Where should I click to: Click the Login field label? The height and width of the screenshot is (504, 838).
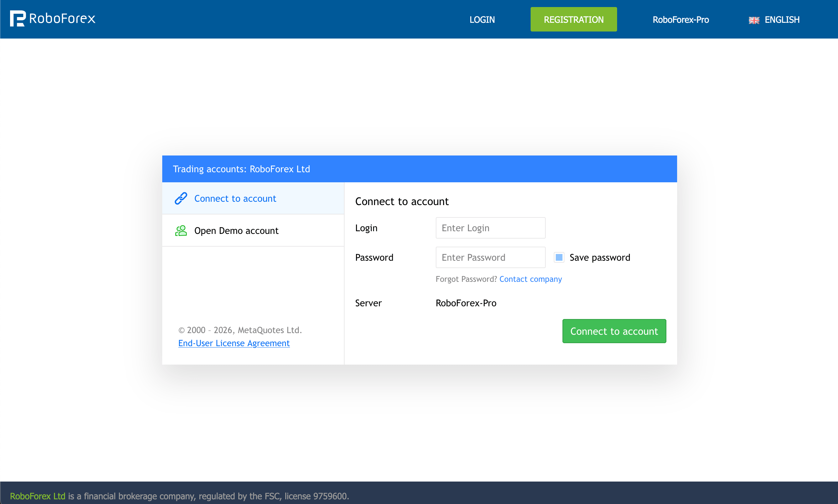click(x=366, y=228)
